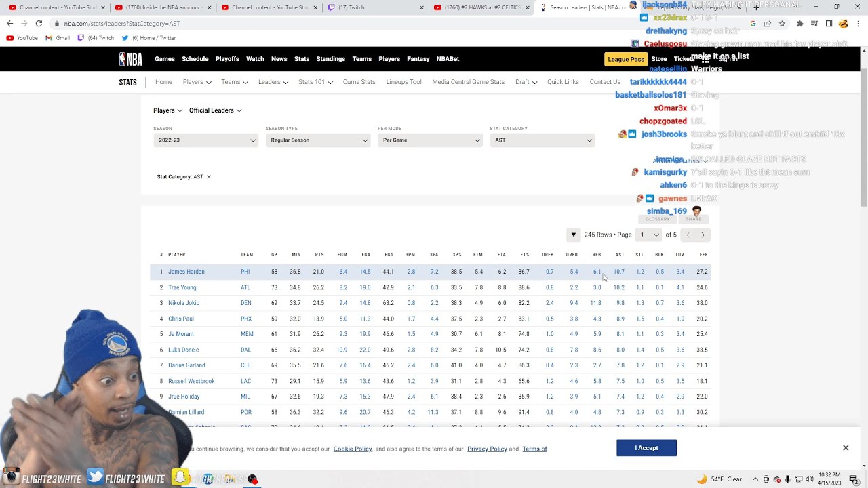The image size is (868, 488).
Task: Click the browser address bar URL
Action: click(x=122, y=23)
